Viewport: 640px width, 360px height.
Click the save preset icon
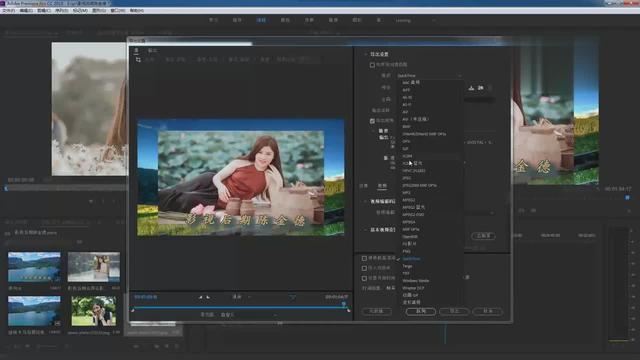[471, 88]
